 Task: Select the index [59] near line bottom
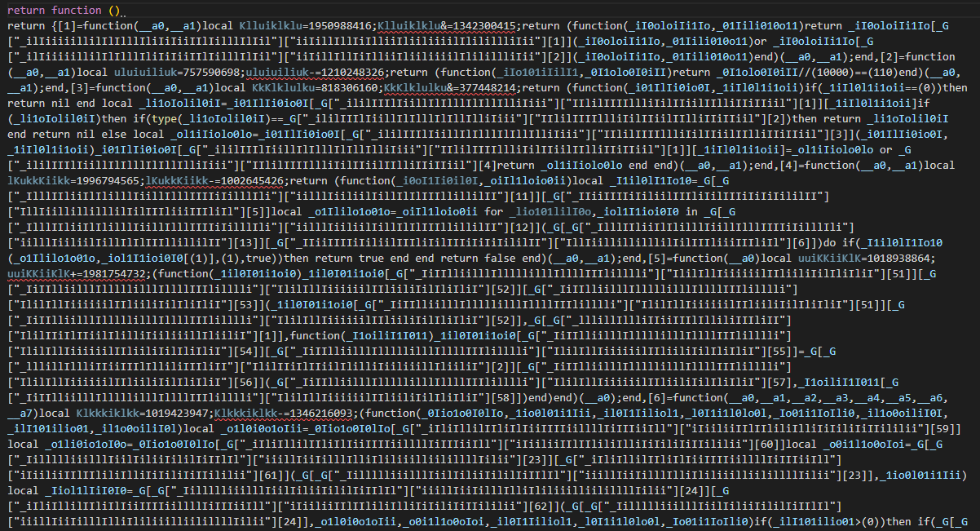click(x=946, y=428)
